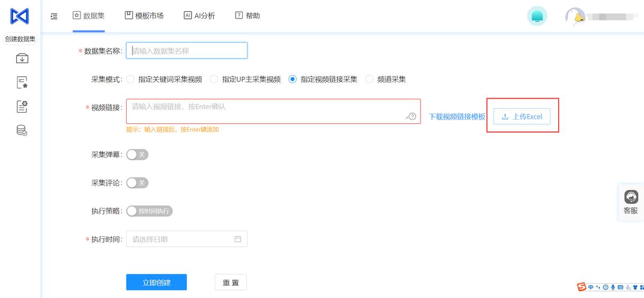This screenshot has height=298, width=644.
Task: Open the database sidebar icon
Action: click(x=22, y=130)
